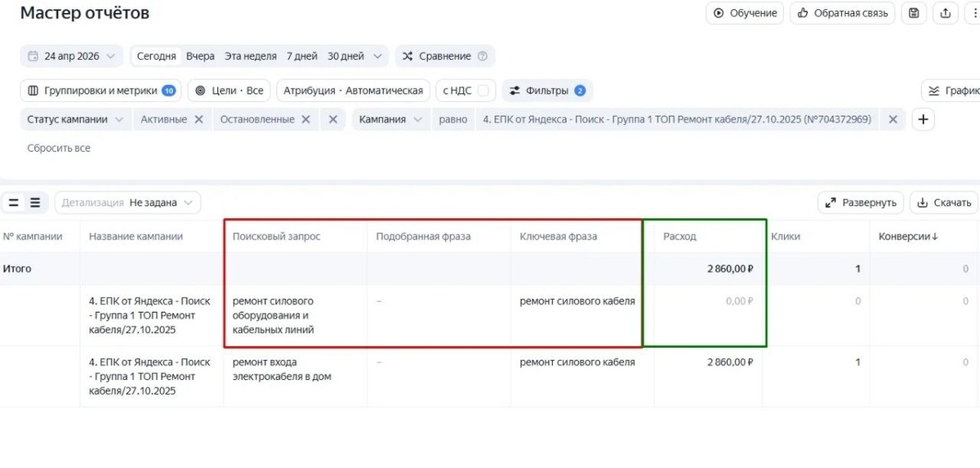This screenshot has width=980, height=468.
Task: Select the Вчера period tab
Action: tap(200, 56)
